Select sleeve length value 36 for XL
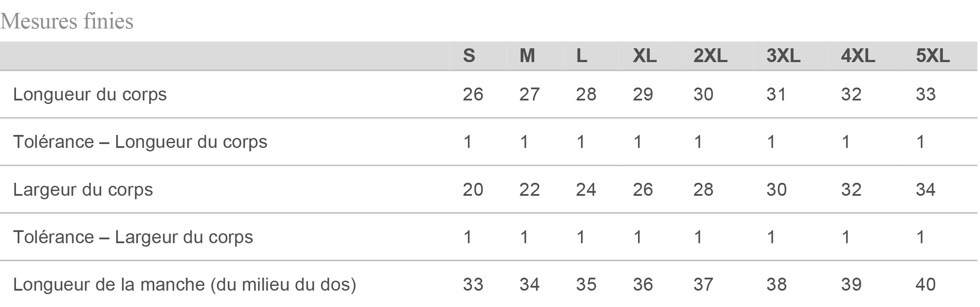Viewport: 980px width, 307px height. [643, 285]
